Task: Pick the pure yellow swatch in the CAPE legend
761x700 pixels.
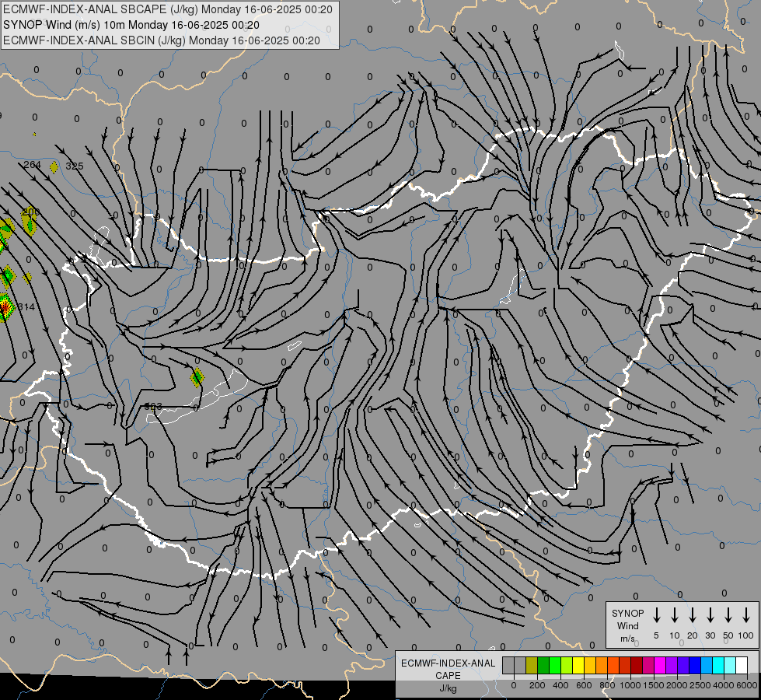Action: (578, 665)
